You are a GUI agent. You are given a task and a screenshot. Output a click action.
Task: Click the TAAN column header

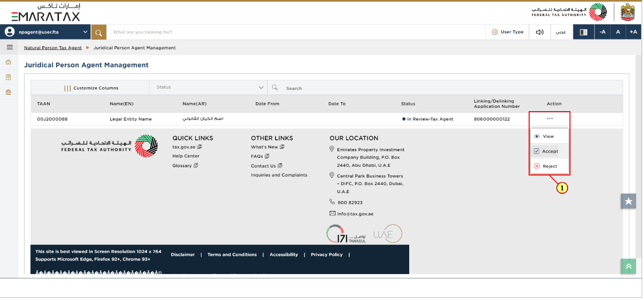coord(43,104)
